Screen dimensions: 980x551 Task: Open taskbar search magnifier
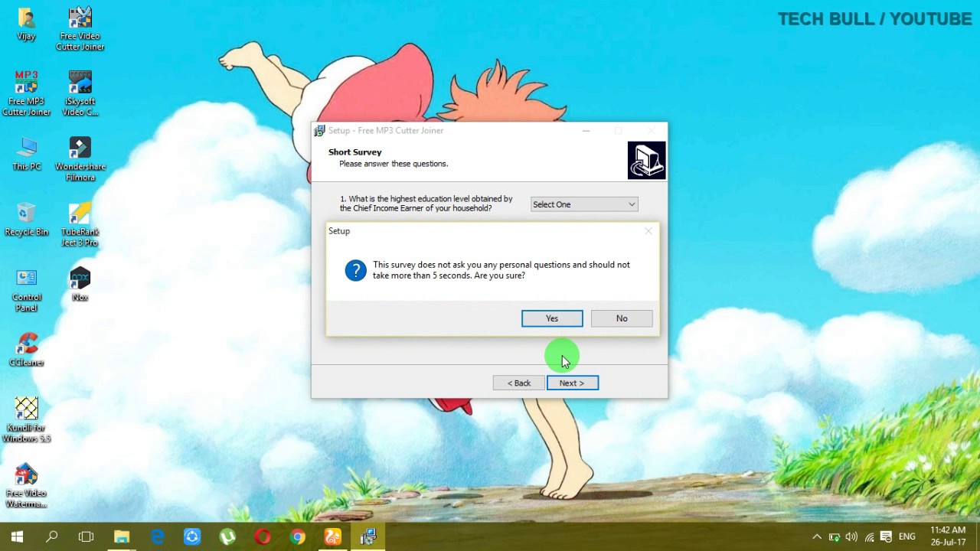(51, 537)
